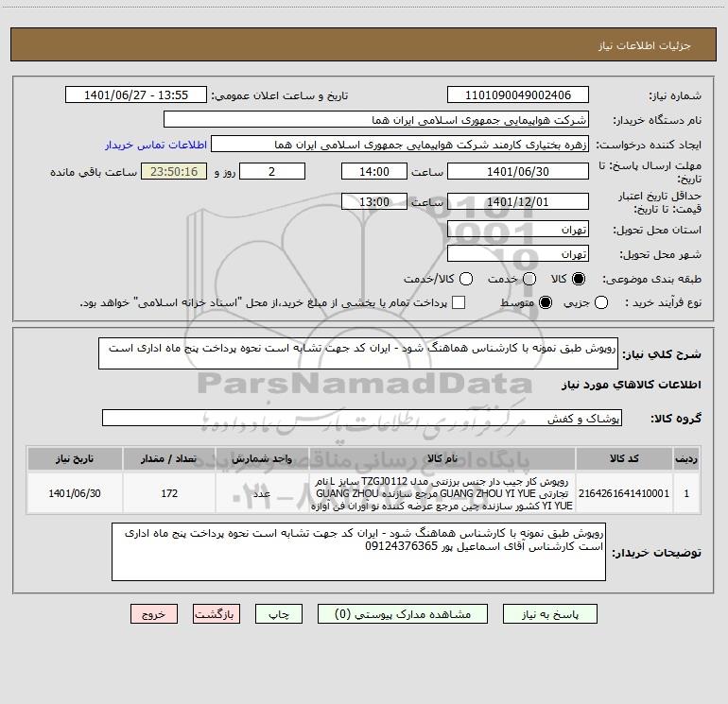Click the unit cell عدد
Screen dimensions: 728x704
262,493
